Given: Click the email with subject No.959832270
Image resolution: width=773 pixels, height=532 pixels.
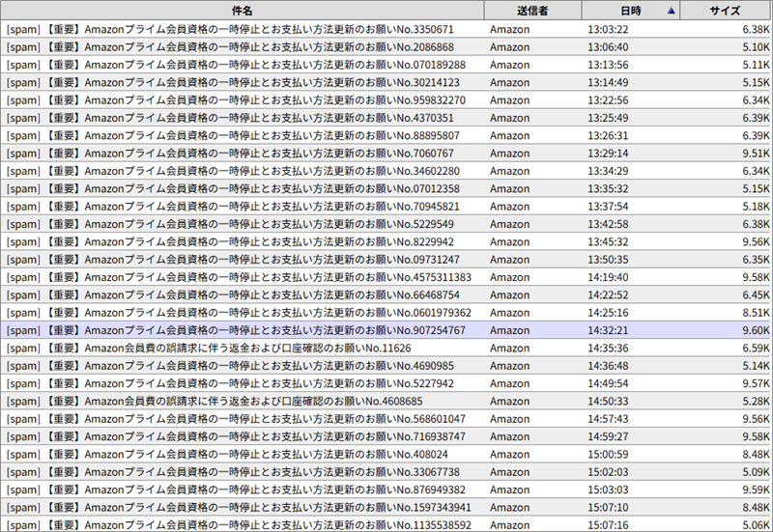Looking at the screenshot, I should pos(242,100).
